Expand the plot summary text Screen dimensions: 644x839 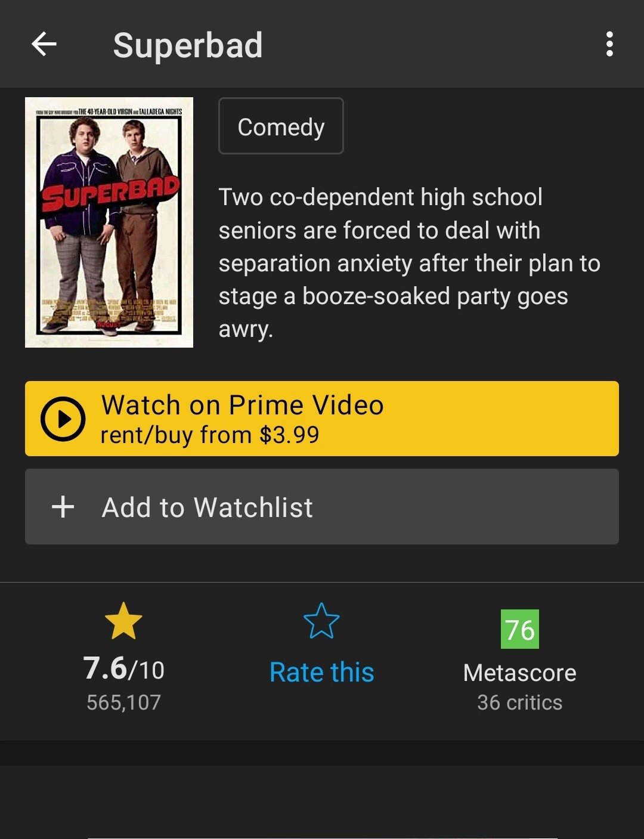409,263
